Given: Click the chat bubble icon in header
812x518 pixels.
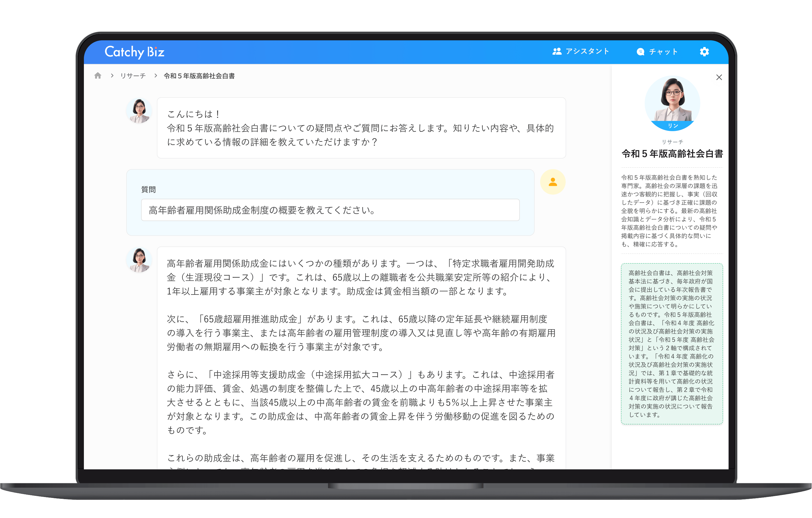Looking at the screenshot, I should 640,52.
